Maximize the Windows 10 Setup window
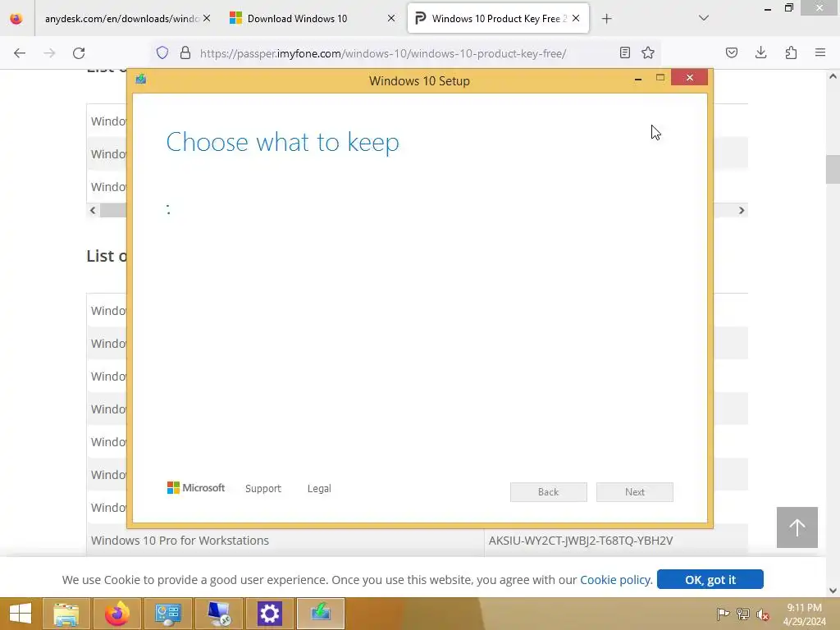Image resolution: width=840 pixels, height=630 pixels. coord(660,78)
